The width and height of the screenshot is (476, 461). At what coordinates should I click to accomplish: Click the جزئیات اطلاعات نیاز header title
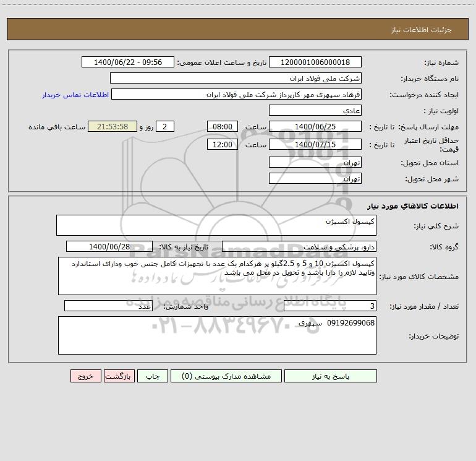click(x=422, y=30)
